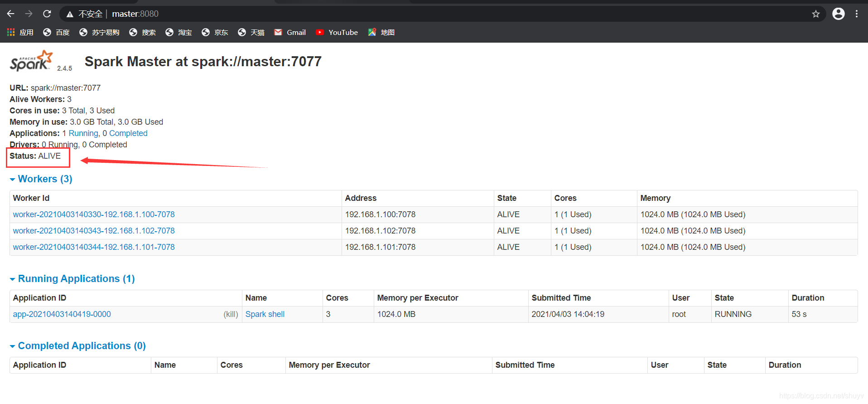Open the Running applications link in summary
Viewport: 868px width, 404px height.
[x=83, y=133]
